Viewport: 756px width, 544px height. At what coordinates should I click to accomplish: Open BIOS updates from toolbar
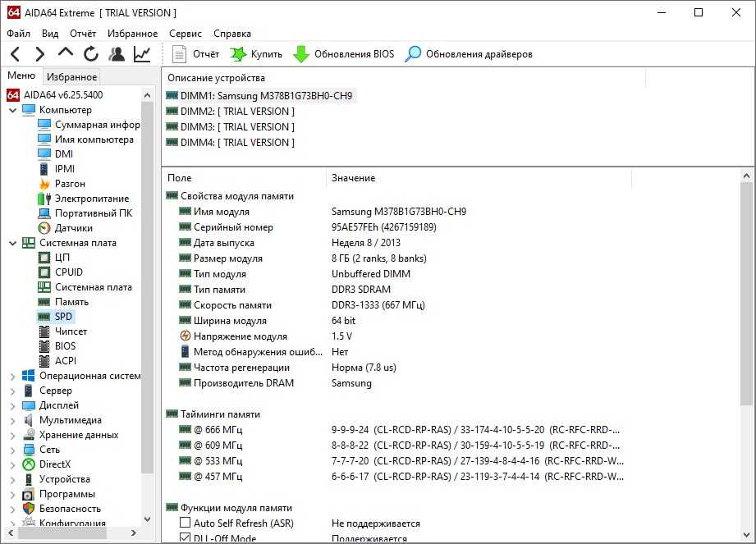click(x=343, y=54)
